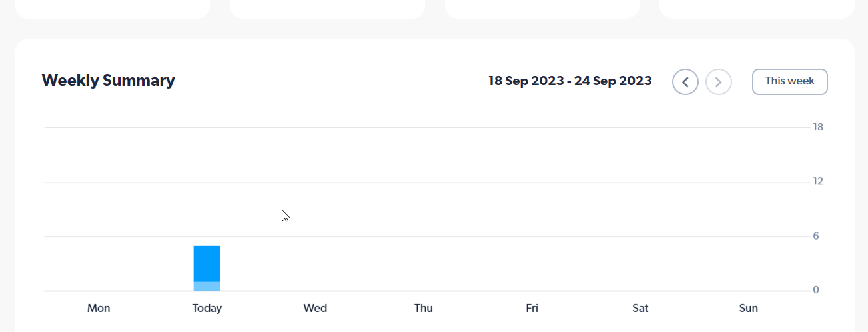Click the 18 Sep 2023 - 24 Sep 2023 date range
Viewport: 868px width, 332px height.
(x=570, y=81)
